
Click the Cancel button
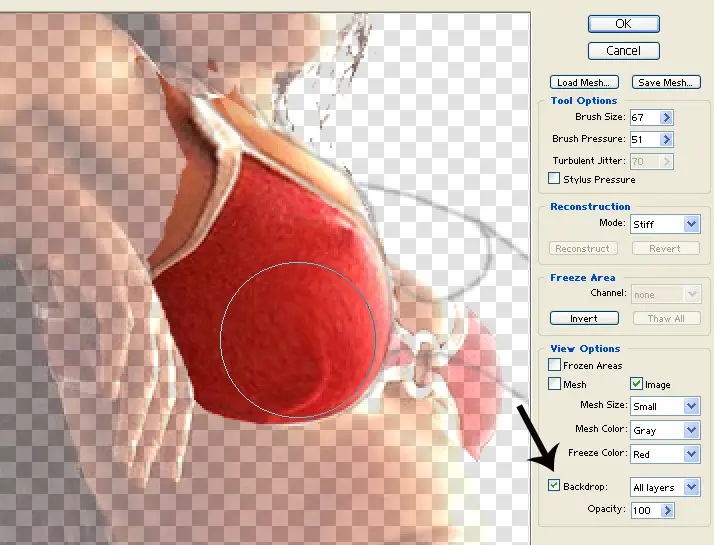(623, 51)
